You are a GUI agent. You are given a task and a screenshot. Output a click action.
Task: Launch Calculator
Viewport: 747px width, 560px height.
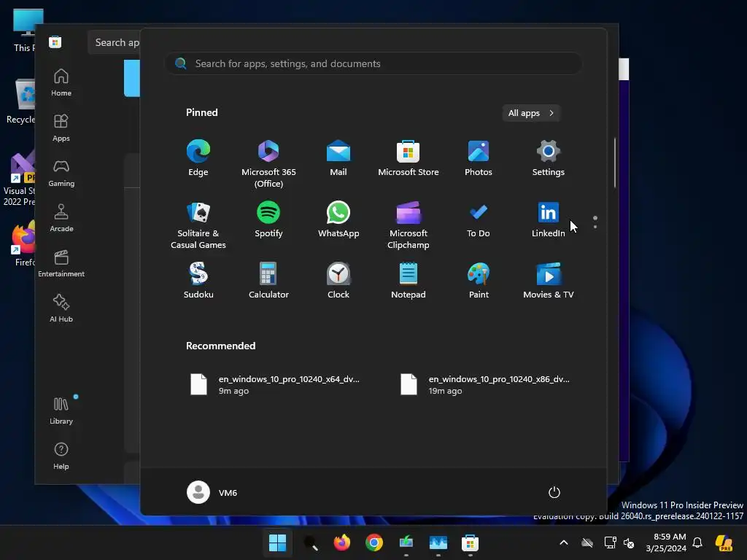pyautogui.click(x=268, y=281)
